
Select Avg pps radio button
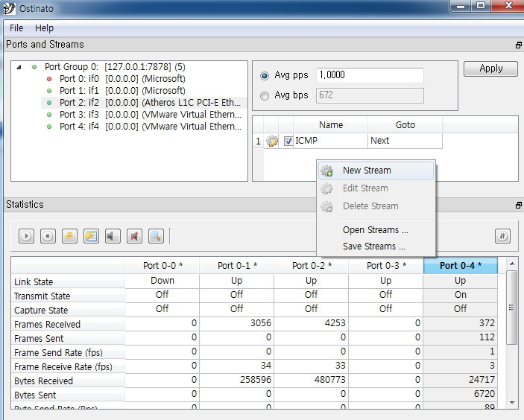pos(265,76)
